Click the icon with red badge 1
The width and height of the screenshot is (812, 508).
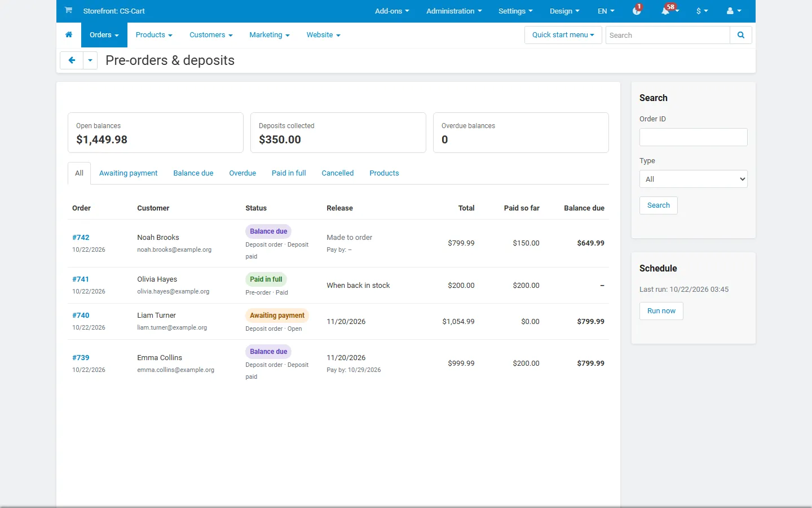coord(637,11)
